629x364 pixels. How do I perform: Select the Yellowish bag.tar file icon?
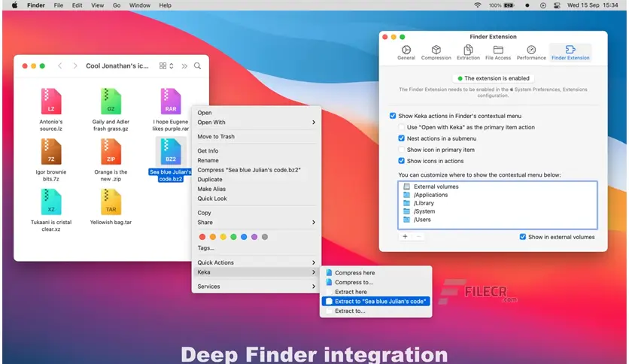pos(111,202)
